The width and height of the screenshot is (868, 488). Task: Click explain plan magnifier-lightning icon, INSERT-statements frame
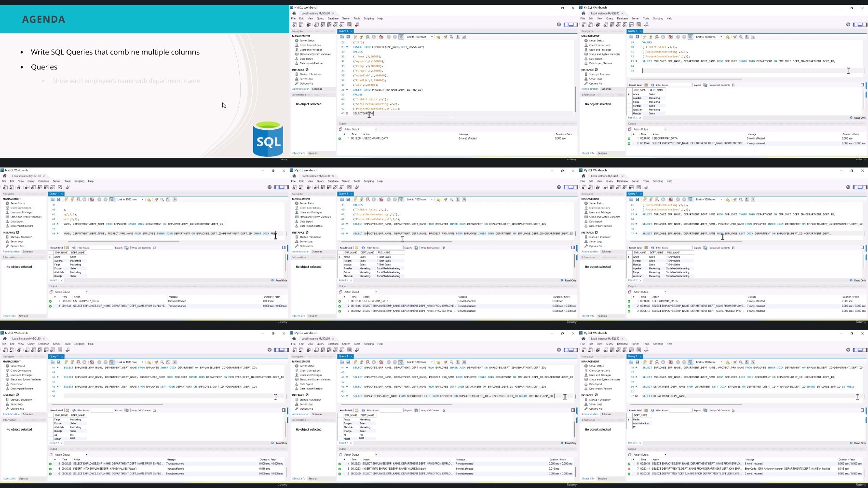pyautogui.click(x=368, y=37)
